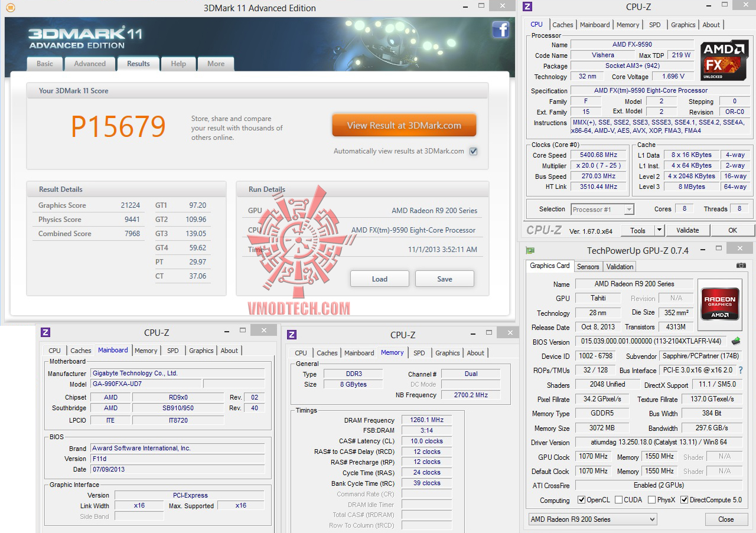This screenshot has height=533, width=756.
Task: Click the Combined Score value 7968
Action: (x=132, y=234)
